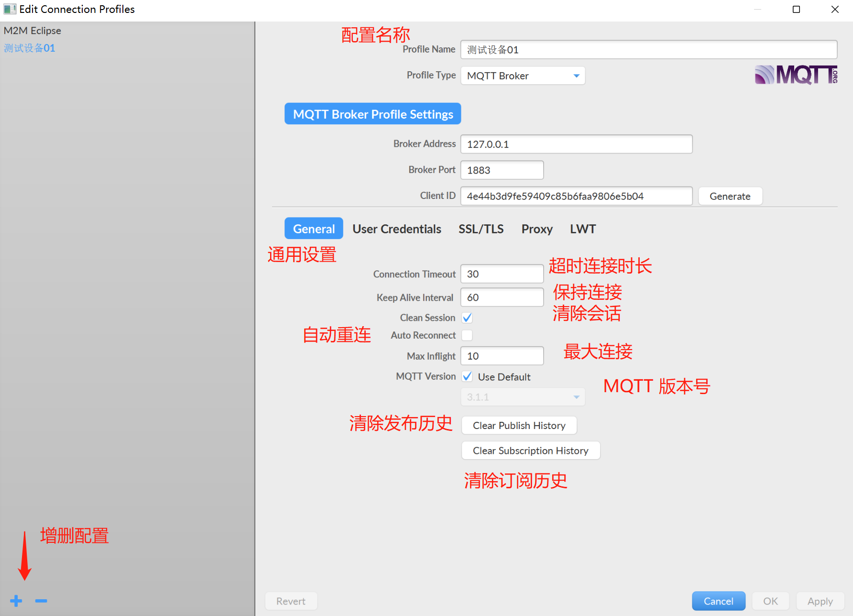The width and height of the screenshot is (853, 616).
Task: Click the Broker Port field
Action: click(x=502, y=170)
